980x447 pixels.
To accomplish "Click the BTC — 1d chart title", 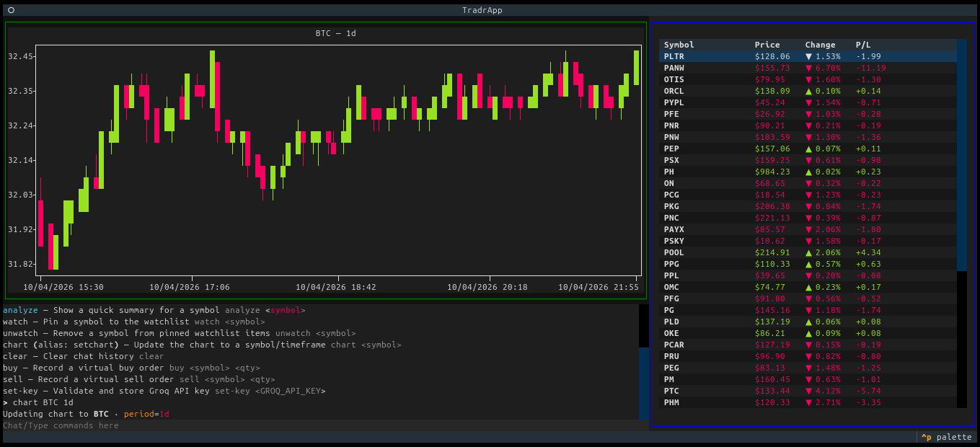I will click(335, 33).
